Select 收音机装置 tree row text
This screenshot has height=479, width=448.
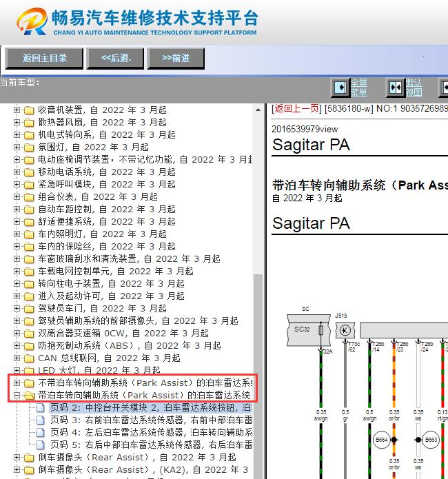point(102,110)
